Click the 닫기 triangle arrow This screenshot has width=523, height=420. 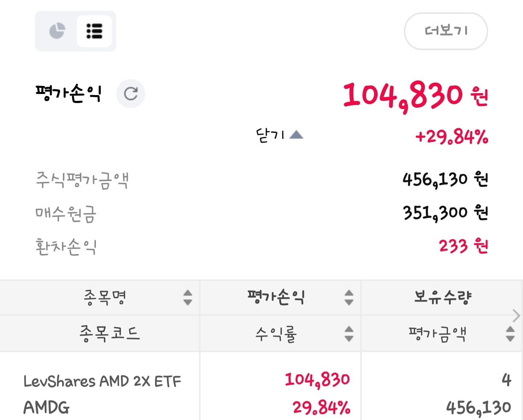[x=296, y=135]
